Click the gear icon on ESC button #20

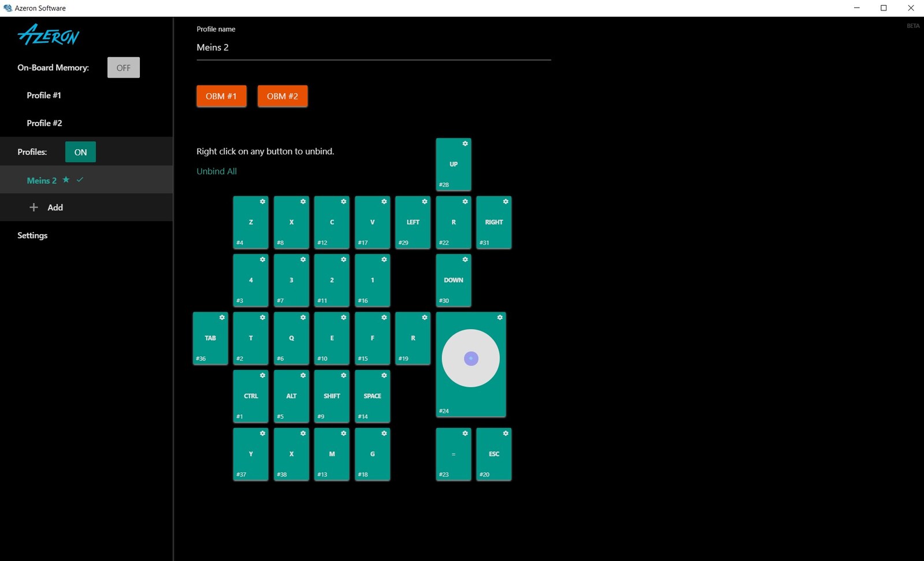coord(506,433)
